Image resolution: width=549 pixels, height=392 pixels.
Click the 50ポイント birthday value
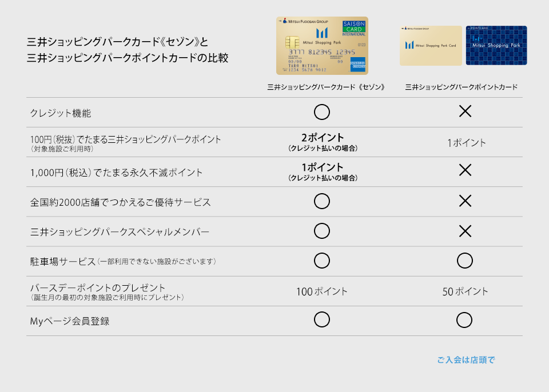point(465,291)
